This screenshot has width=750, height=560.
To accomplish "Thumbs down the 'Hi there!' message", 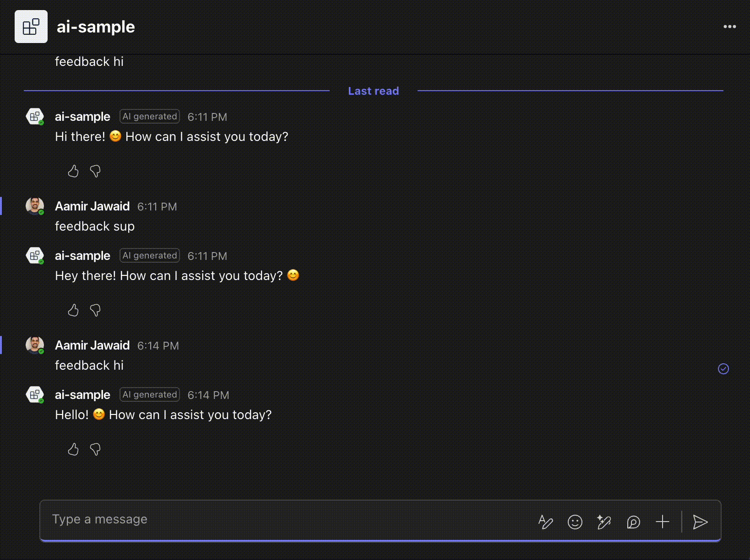I will 95,171.
